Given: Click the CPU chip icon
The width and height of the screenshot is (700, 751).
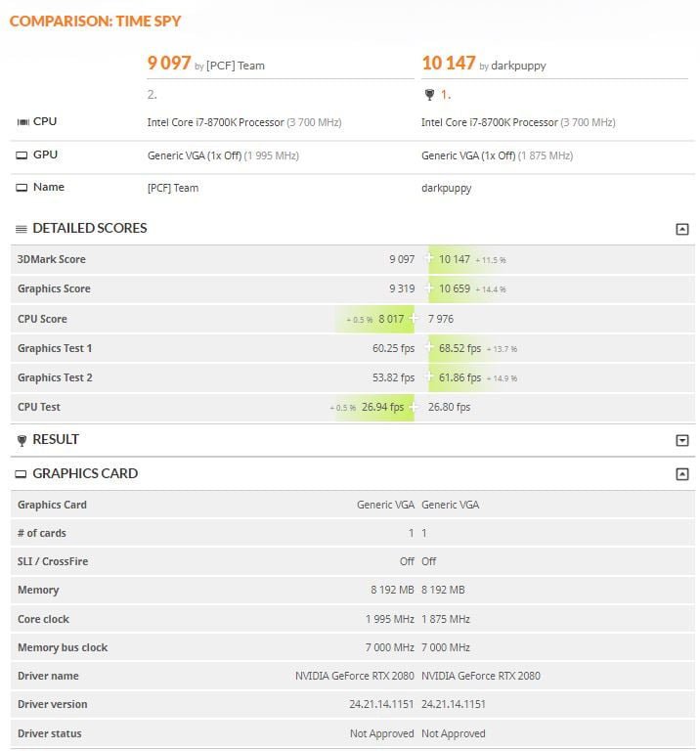Looking at the screenshot, I should coord(22,122).
